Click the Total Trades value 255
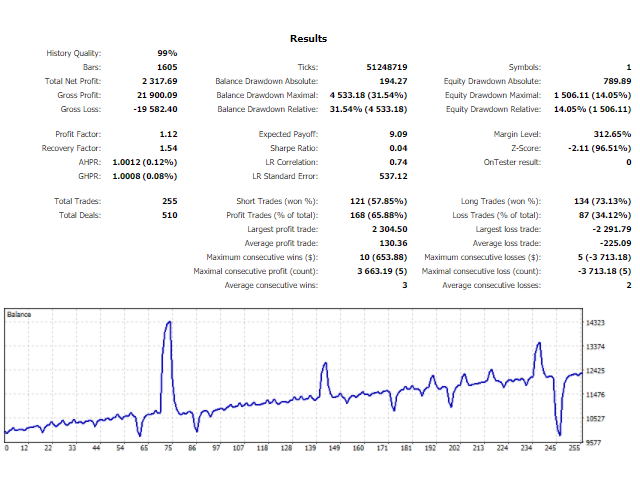The image size is (640, 480). pos(168,201)
